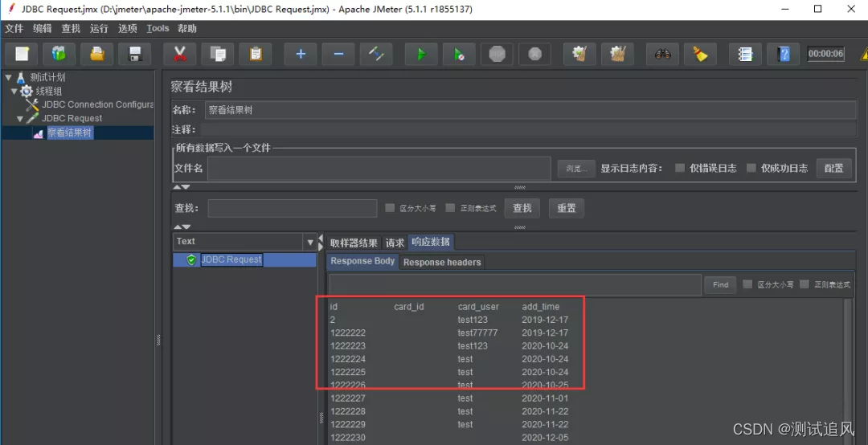Switch to Response headers tab

[442, 263]
